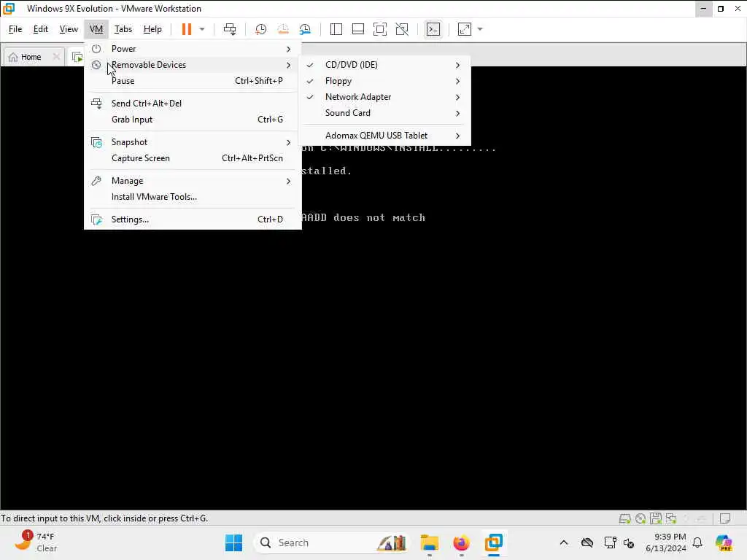Select Removable Devices menu entry

pyautogui.click(x=193, y=65)
